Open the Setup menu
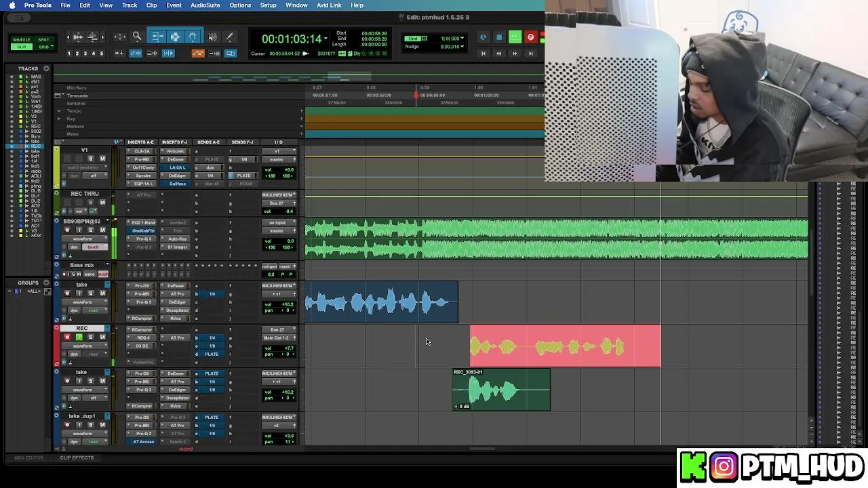Screen dimensions: 868x488 268,5
